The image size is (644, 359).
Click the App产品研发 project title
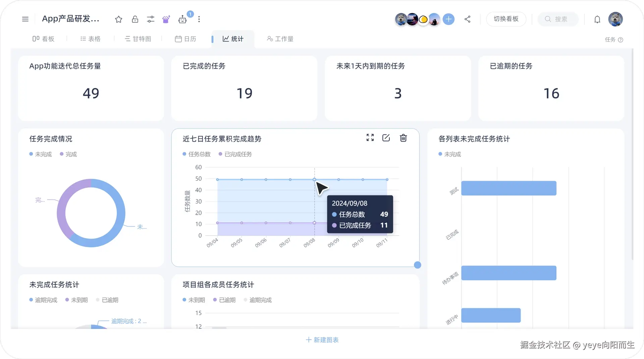70,19
